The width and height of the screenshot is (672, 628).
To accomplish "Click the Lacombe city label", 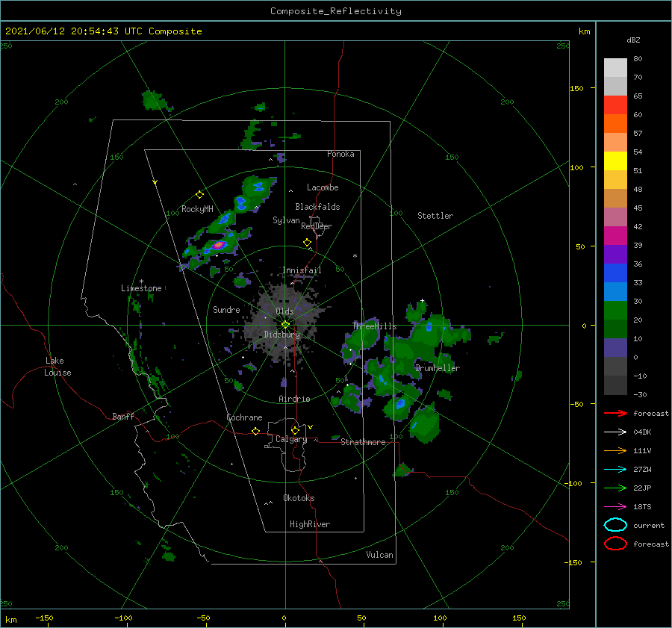I will tap(323, 187).
